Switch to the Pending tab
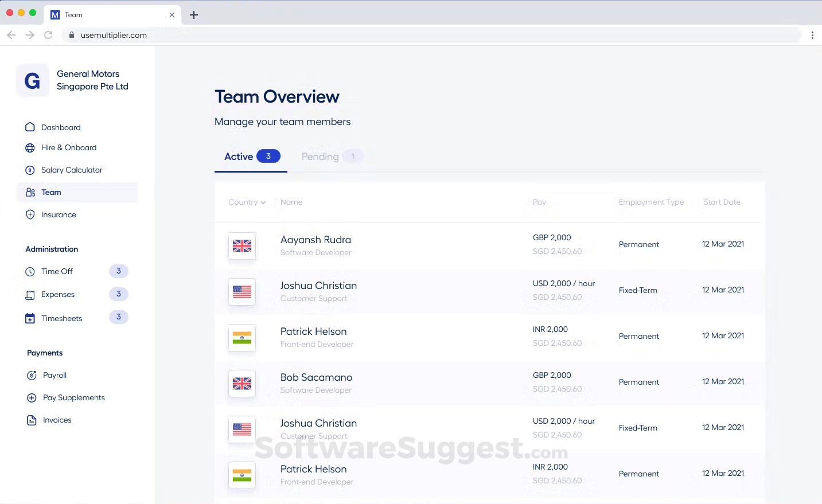Viewport: 822px width, 504px height. pos(332,157)
